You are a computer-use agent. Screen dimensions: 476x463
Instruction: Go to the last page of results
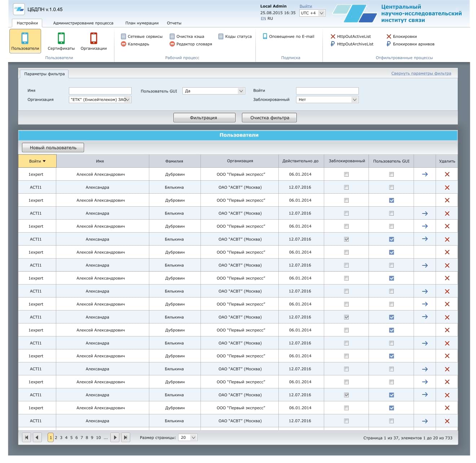[x=125, y=437]
